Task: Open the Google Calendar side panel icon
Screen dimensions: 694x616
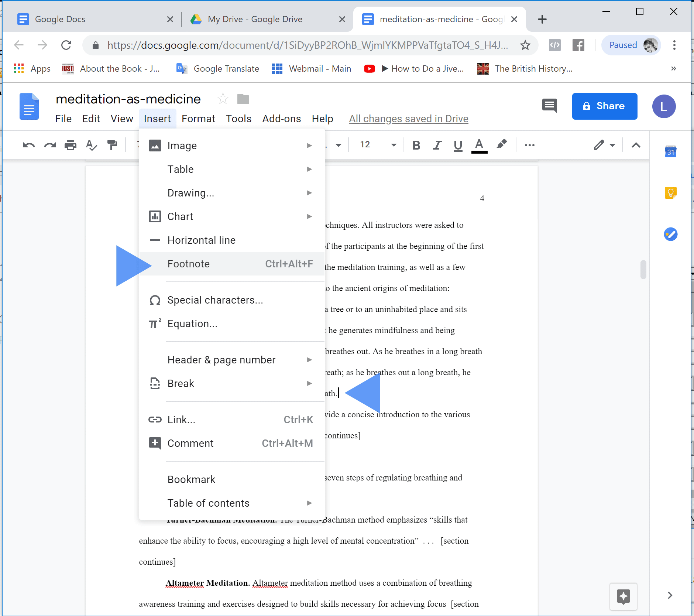Action: click(x=670, y=151)
